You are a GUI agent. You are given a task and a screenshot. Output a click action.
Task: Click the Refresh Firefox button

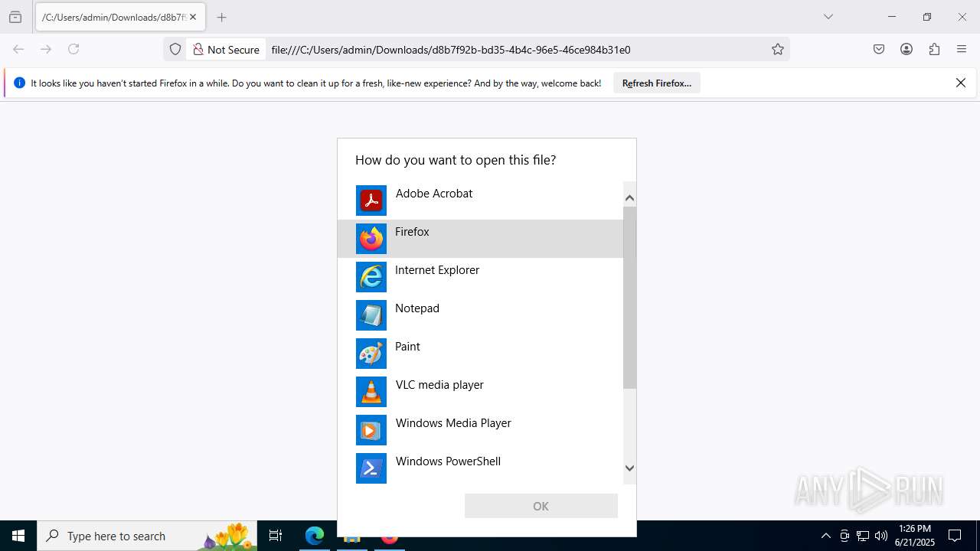coord(656,83)
